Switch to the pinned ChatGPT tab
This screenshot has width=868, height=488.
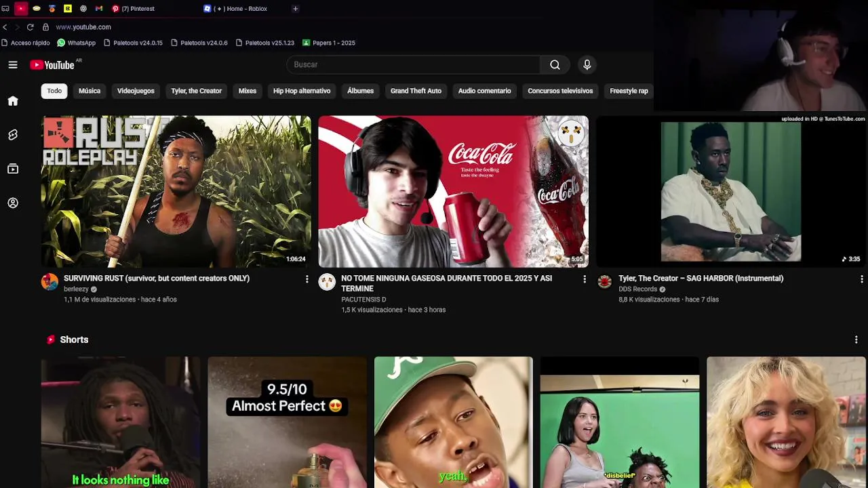coord(83,9)
